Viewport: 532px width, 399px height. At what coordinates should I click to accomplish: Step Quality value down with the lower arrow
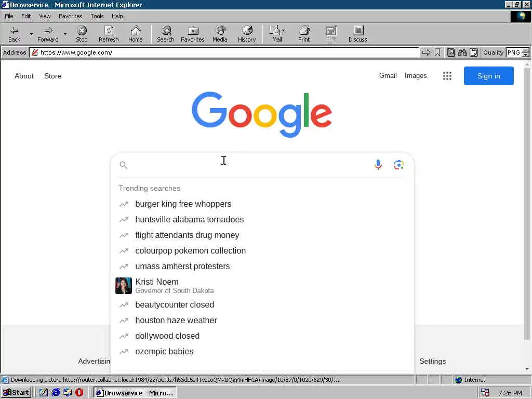coord(526,55)
